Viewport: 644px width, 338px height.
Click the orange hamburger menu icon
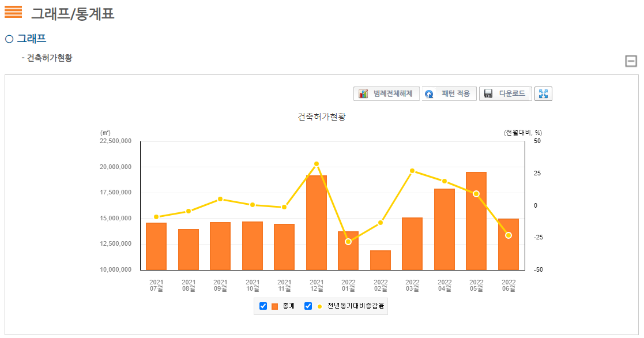tap(13, 12)
